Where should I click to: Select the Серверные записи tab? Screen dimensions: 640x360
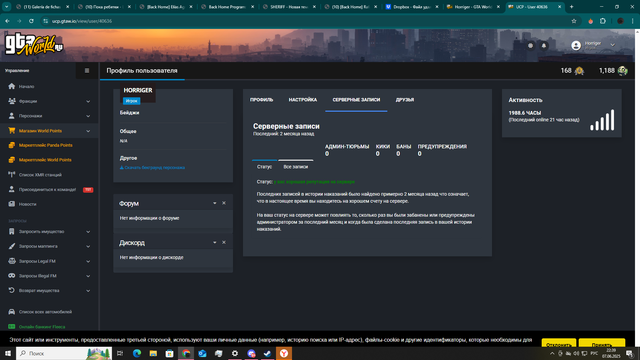356,100
